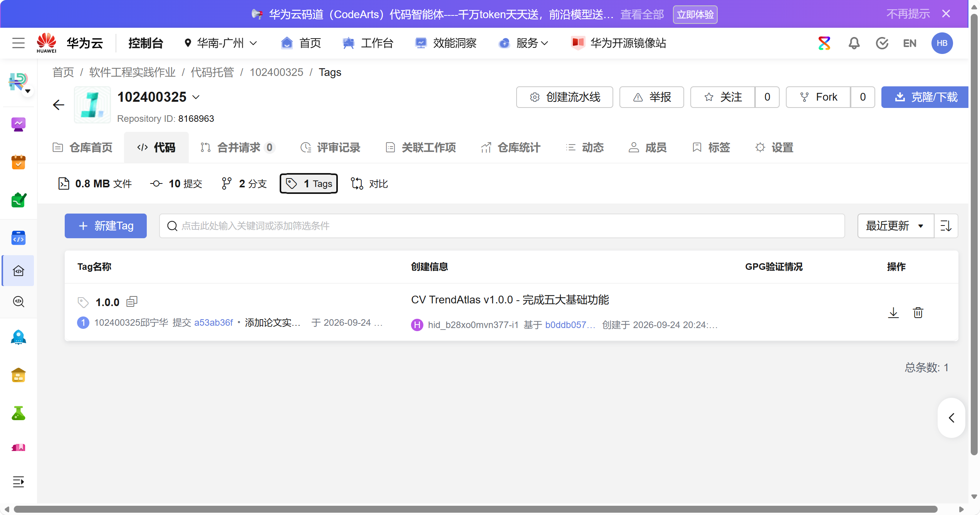Screen dimensions: 980x515
Task: Open the purple chart sidebar icon
Action: pos(18,125)
